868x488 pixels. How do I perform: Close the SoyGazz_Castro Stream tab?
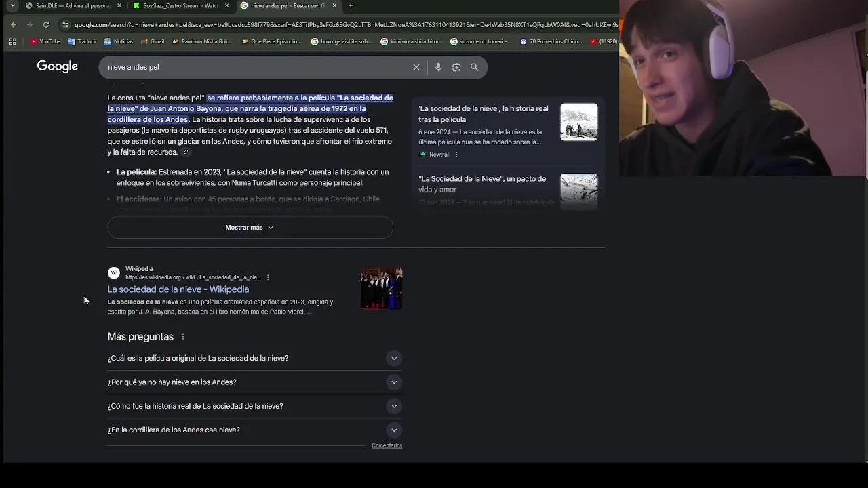[x=226, y=5]
